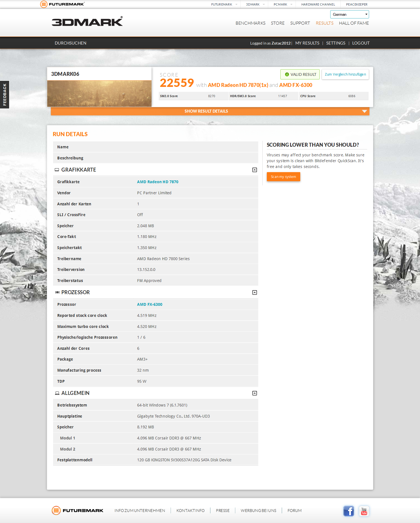The width and height of the screenshot is (420, 523).
Task: Open the 3DMark top menu dropdown
Action: click(255, 4)
